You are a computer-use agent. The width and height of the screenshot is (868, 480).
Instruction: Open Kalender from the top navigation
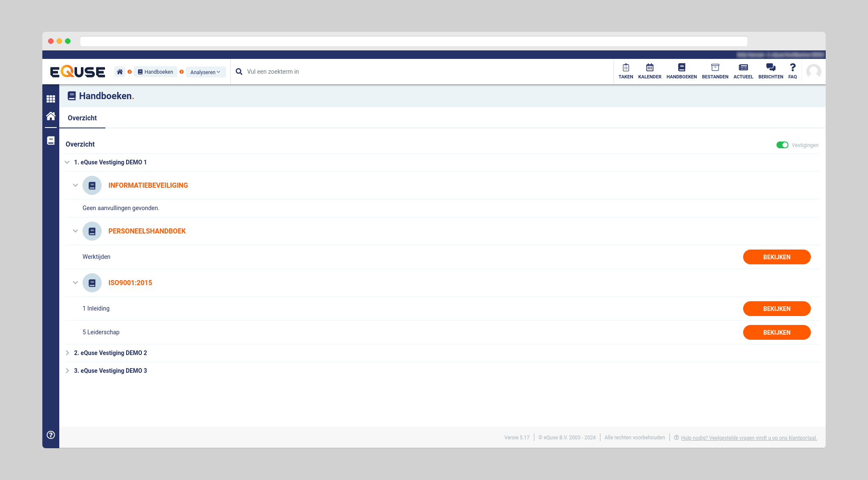650,71
